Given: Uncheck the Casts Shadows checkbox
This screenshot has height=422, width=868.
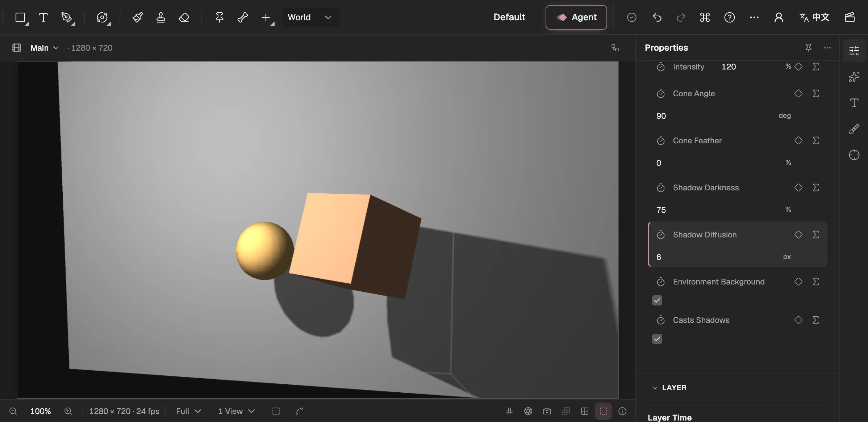Looking at the screenshot, I should [657, 339].
